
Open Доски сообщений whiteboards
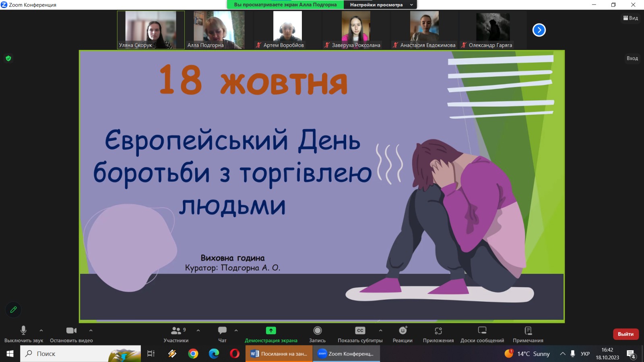(482, 334)
